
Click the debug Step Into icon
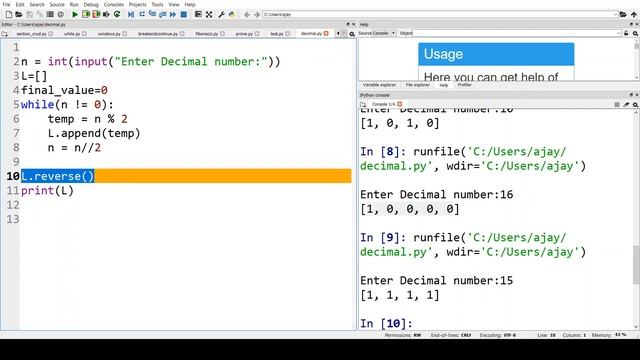coord(153,13)
